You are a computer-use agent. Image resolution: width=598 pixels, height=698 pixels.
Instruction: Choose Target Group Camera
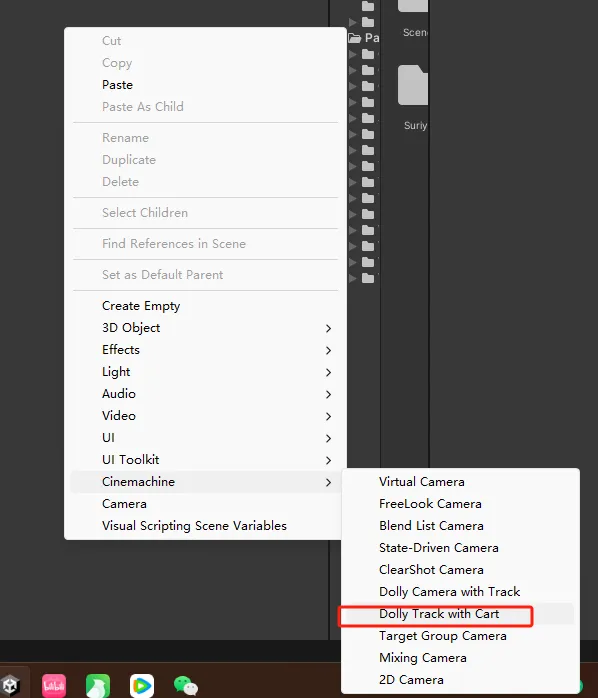coord(460,636)
